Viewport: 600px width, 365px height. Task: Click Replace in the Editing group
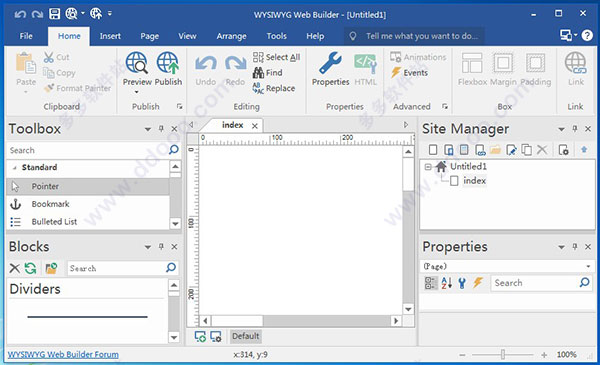pos(274,88)
